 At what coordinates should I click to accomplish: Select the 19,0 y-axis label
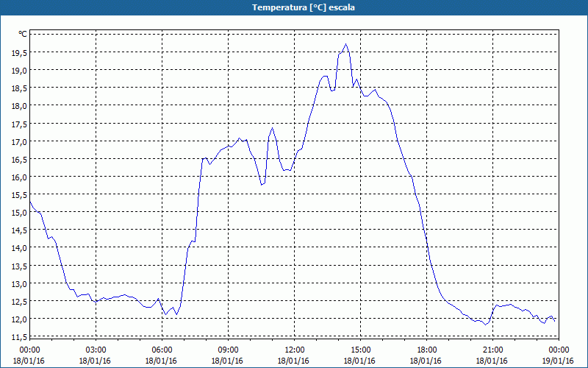19,71
